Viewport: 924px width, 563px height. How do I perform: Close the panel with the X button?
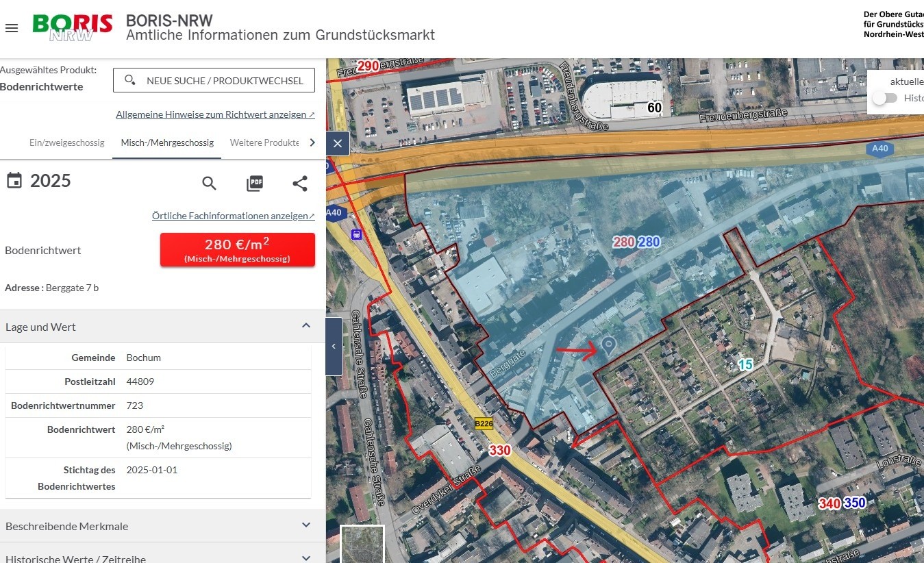pyautogui.click(x=338, y=143)
